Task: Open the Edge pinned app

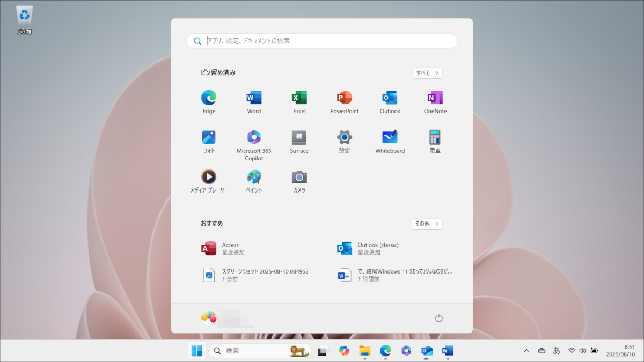Action: point(209,102)
